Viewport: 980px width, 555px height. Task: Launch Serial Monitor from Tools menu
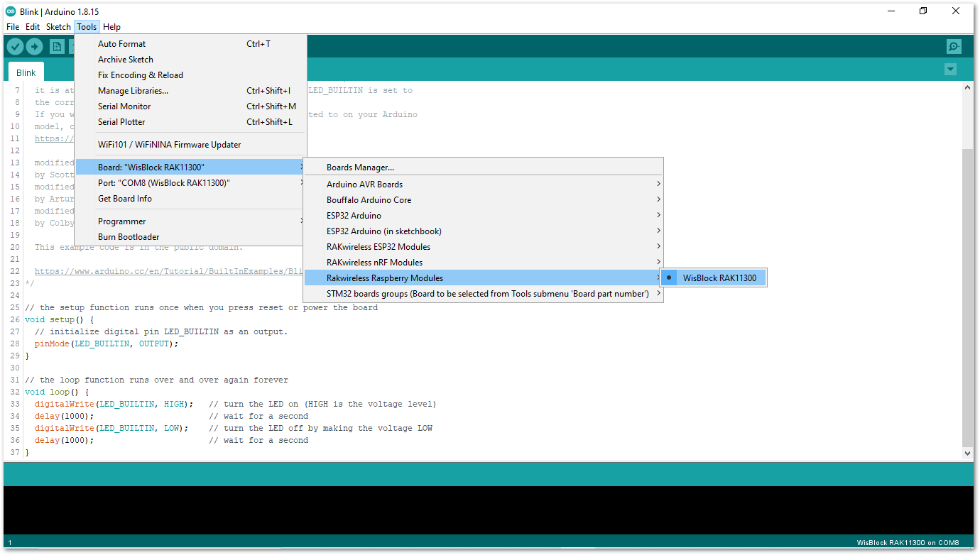(190, 106)
